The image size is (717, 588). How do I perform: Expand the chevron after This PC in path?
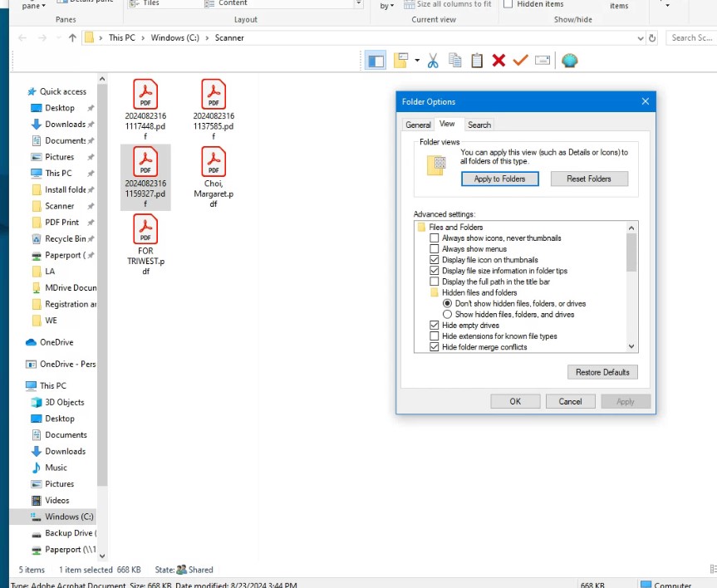click(x=143, y=38)
